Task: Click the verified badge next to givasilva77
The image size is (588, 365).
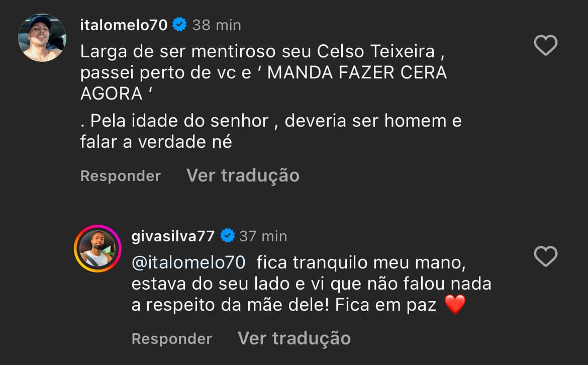Action: pyautogui.click(x=228, y=236)
